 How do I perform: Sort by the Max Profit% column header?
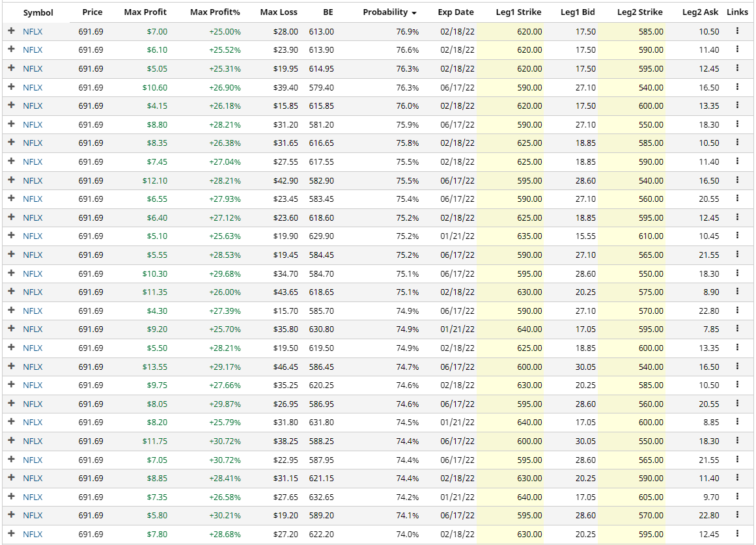tap(215, 12)
